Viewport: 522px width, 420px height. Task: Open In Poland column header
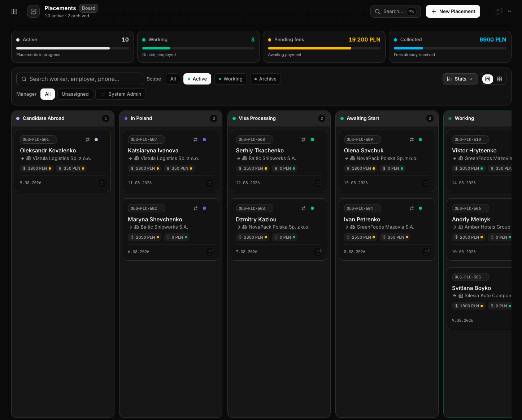click(x=171, y=118)
